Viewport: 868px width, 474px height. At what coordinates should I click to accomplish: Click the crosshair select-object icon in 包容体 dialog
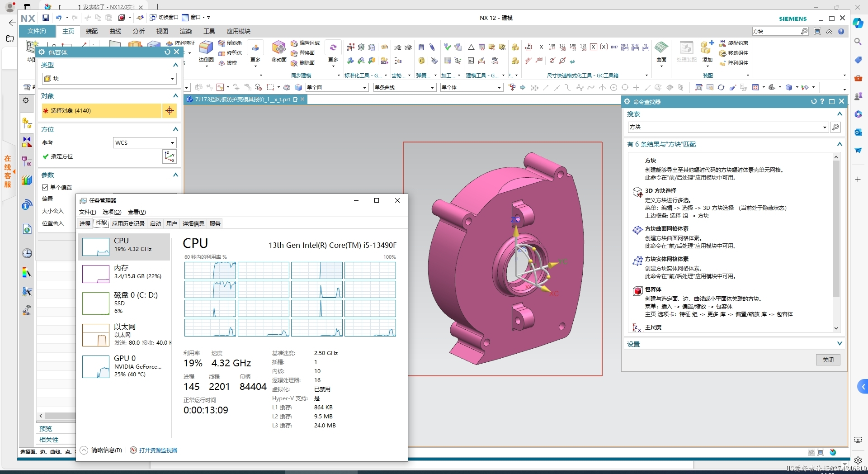(x=170, y=110)
